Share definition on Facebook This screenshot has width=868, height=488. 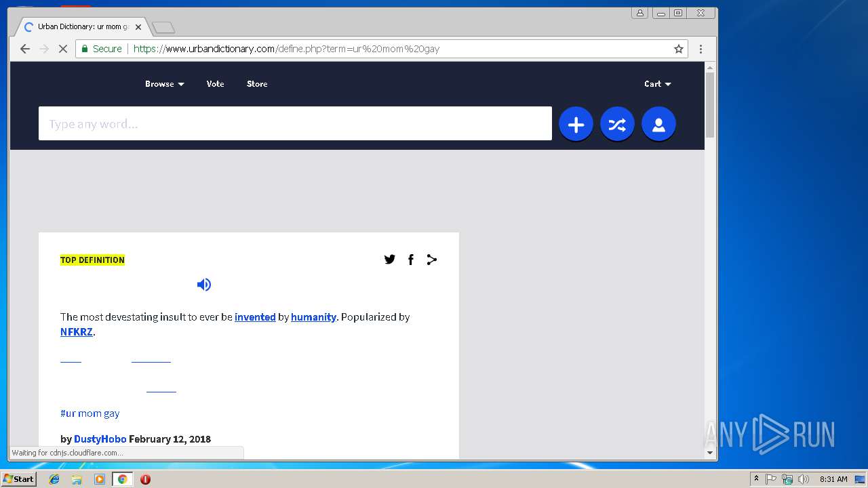click(410, 260)
